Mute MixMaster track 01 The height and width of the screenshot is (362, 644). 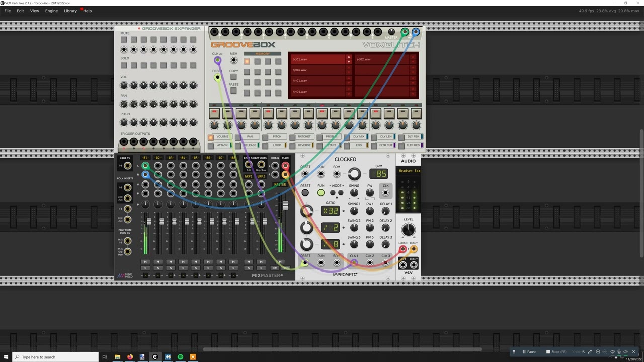click(x=145, y=262)
